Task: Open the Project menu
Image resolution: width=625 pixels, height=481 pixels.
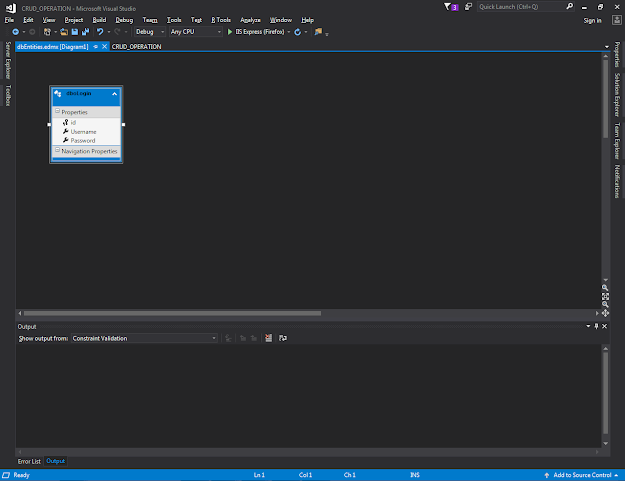Action: pyautogui.click(x=74, y=20)
